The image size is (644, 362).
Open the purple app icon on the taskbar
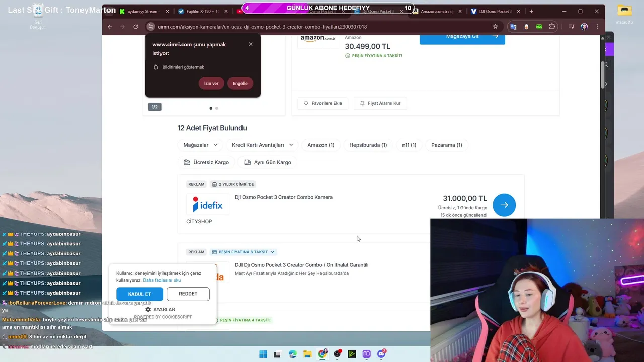tap(367, 354)
